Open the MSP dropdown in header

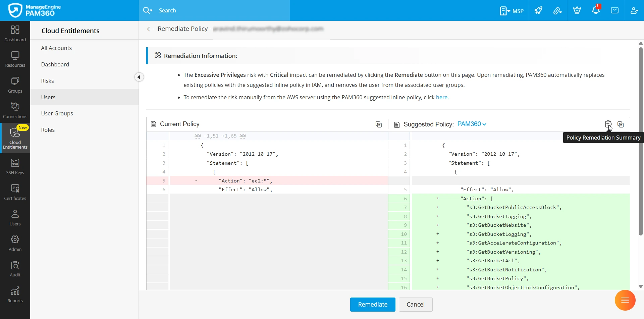click(x=512, y=11)
